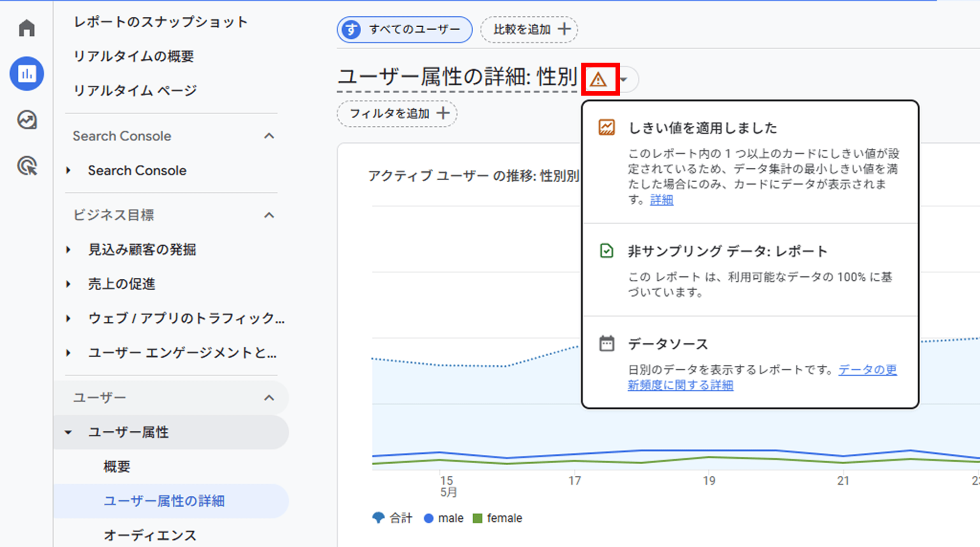Viewport: 980px width, 547px height.
Task: Open the dropdown arrow beside warning icon
Action: coord(624,80)
